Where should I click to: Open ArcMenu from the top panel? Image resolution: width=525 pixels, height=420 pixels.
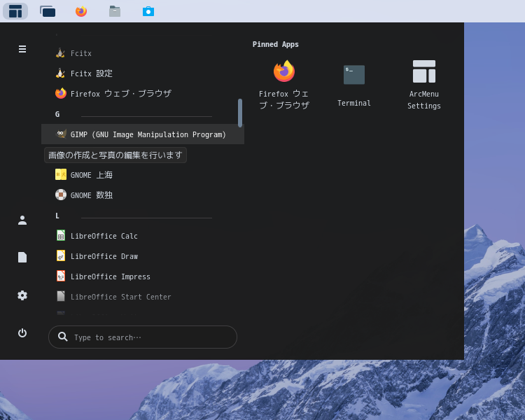pyautogui.click(x=15, y=11)
